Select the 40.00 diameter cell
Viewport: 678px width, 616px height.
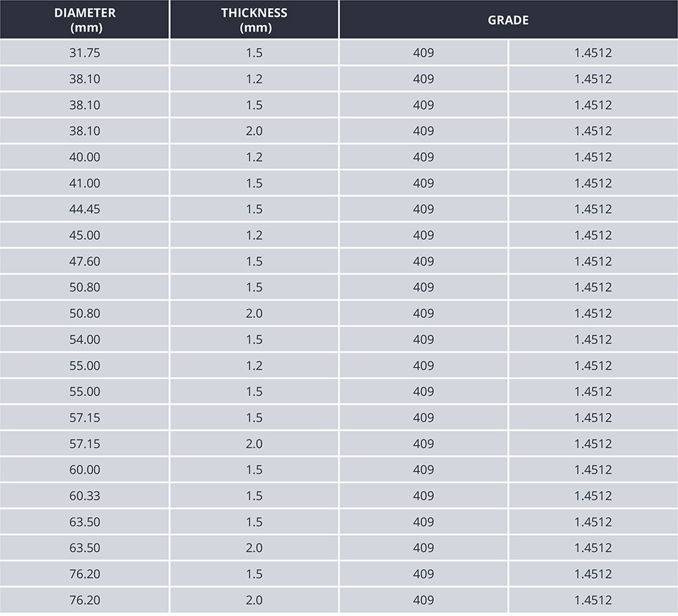point(85,157)
